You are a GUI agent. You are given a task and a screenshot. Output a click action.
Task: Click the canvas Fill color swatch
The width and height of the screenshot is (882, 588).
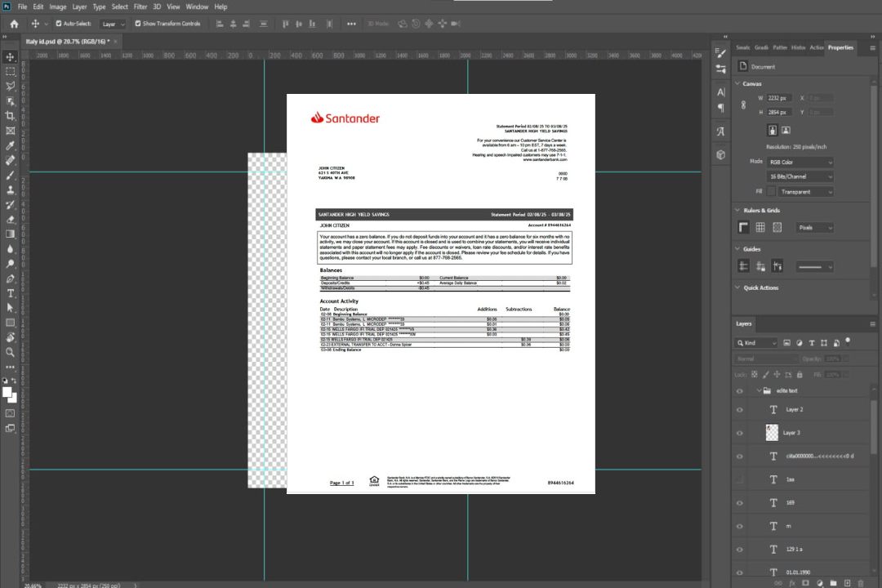point(771,192)
